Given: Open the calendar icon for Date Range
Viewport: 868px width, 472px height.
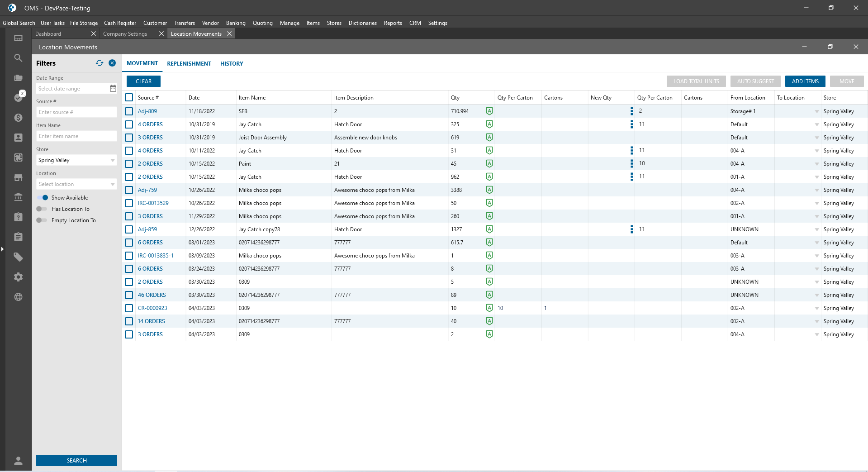Looking at the screenshot, I should point(113,89).
